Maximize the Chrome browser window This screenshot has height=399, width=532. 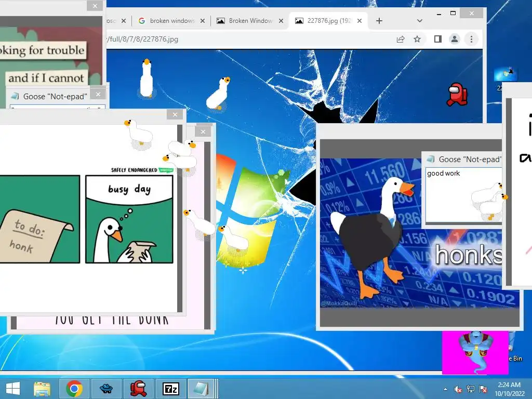(x=453, y=13)
